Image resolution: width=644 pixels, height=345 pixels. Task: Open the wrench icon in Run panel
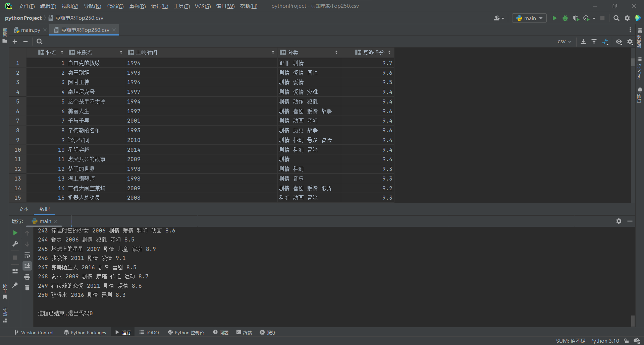pos(15,244)
